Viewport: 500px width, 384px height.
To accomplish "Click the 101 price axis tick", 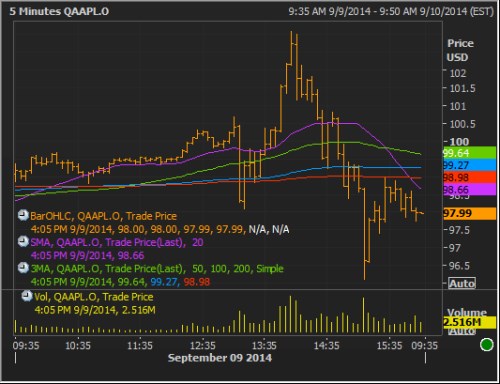I will [x=458, y=106].
